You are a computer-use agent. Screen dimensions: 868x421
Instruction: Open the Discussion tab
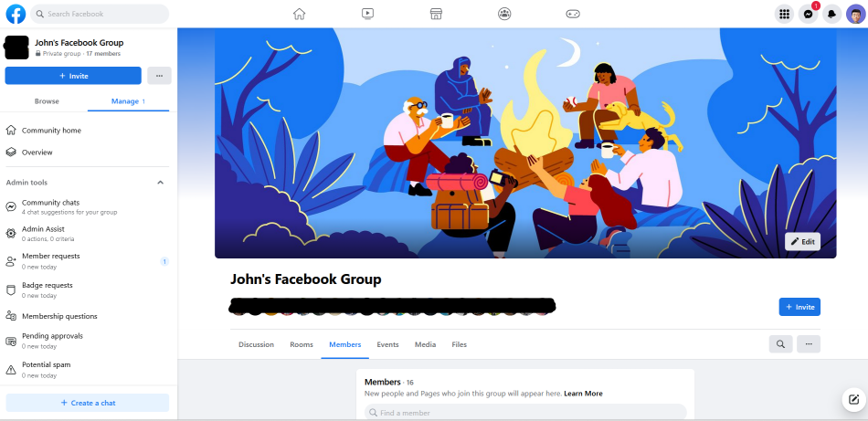point(257,344)
